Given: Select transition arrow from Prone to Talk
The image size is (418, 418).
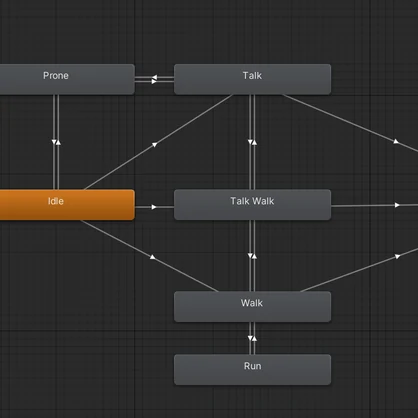Looking at the screenshot, I should tap(154, 81).
